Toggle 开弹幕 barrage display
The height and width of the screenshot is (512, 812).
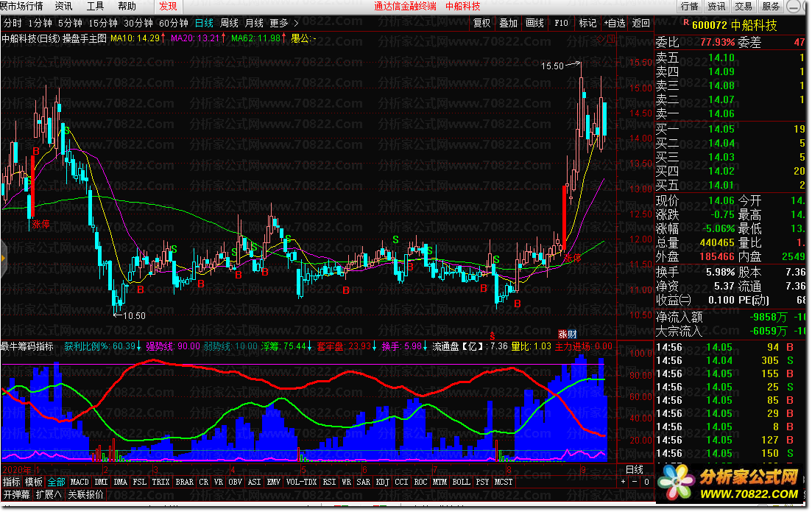pyautogui.click(x=17, y=495)
